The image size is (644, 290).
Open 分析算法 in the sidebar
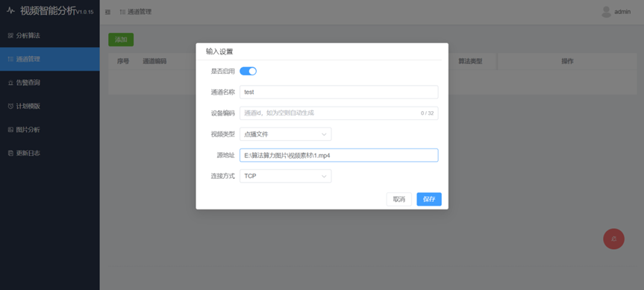click(50, 36)
